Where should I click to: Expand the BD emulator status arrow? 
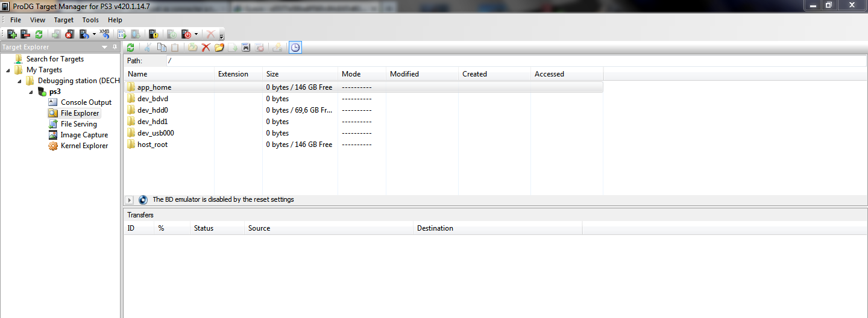pos(129,199)
